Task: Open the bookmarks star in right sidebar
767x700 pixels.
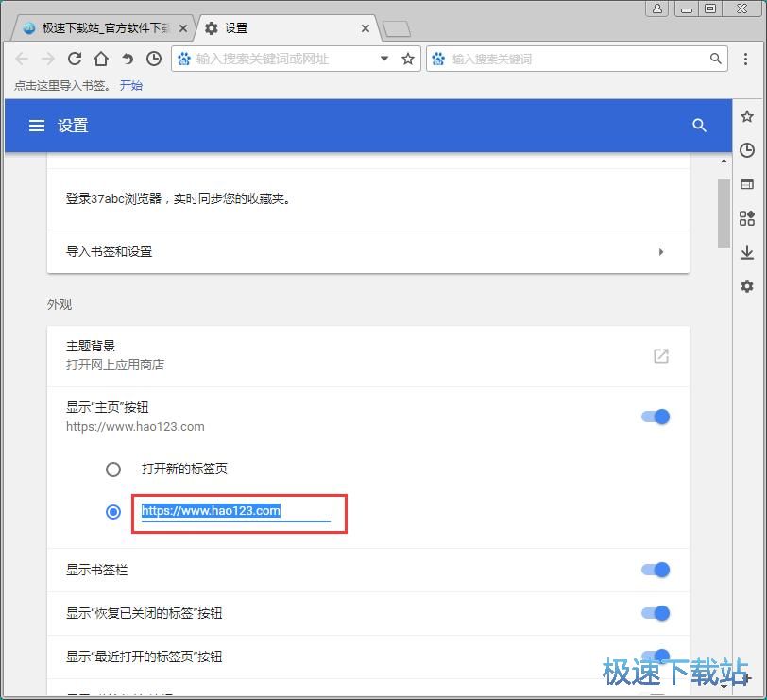Action: [x=747, y=116]
